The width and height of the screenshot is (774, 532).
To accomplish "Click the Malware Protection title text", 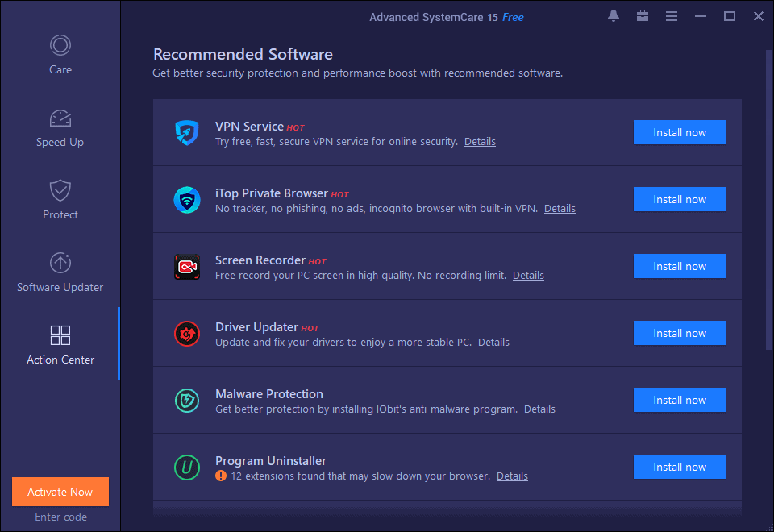I will coord(269,394).
